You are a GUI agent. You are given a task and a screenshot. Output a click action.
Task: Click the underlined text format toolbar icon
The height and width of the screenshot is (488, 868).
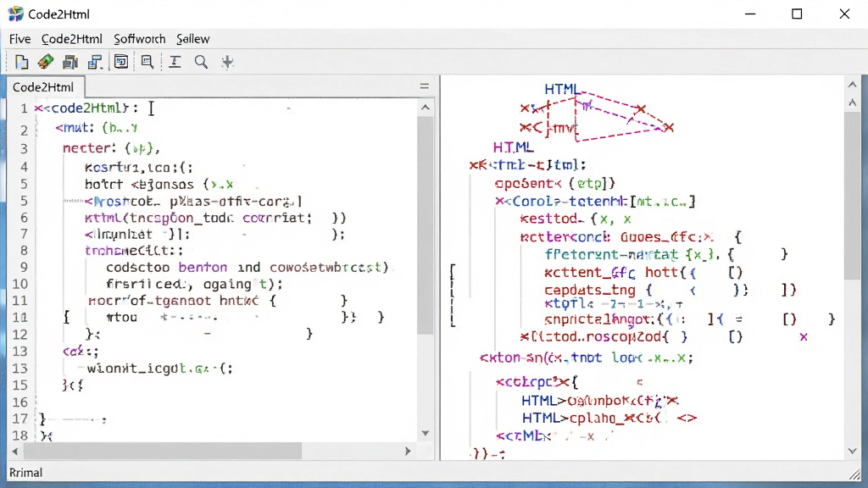(175, 62)
